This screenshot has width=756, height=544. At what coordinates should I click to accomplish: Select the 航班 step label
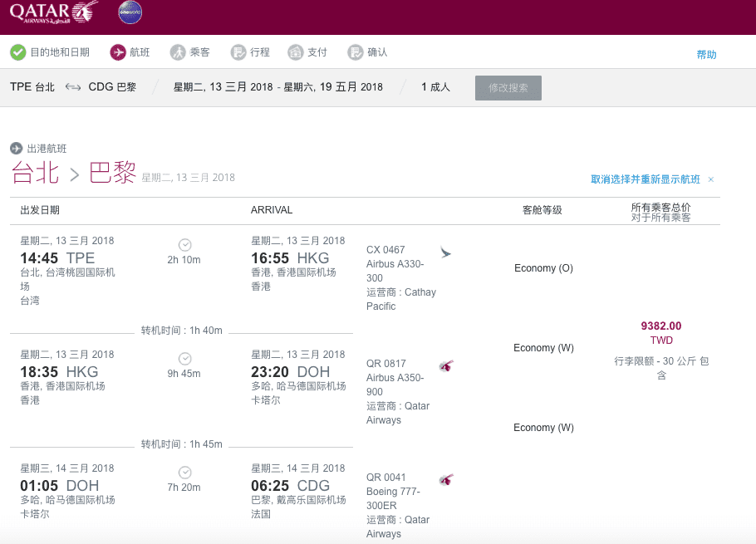[x=140, y=52]
